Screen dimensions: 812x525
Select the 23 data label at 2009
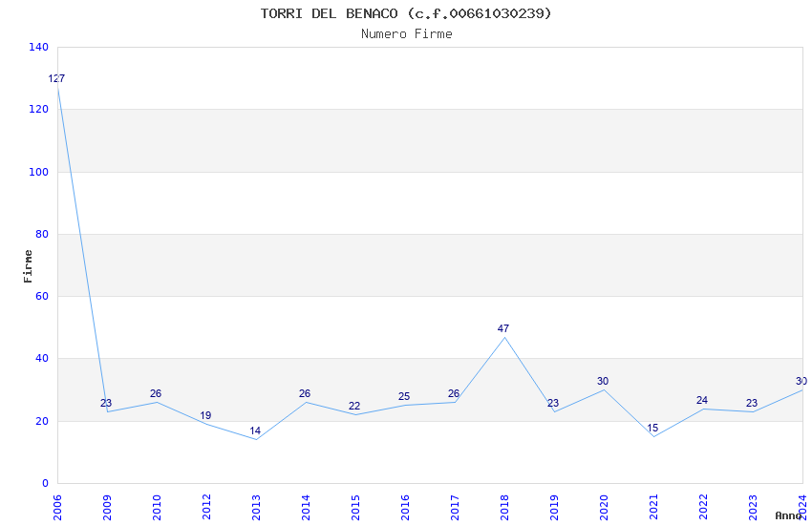tap(106, 403)
